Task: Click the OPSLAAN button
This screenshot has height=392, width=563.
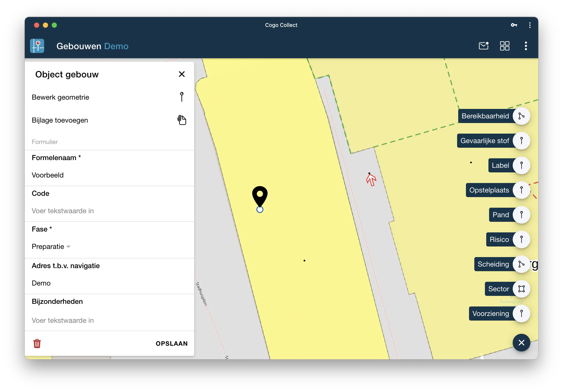Action: point(172,343)
